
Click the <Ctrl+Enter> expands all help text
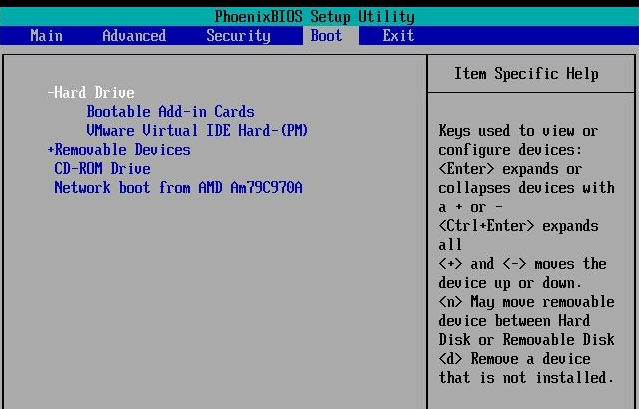[518, 235]
